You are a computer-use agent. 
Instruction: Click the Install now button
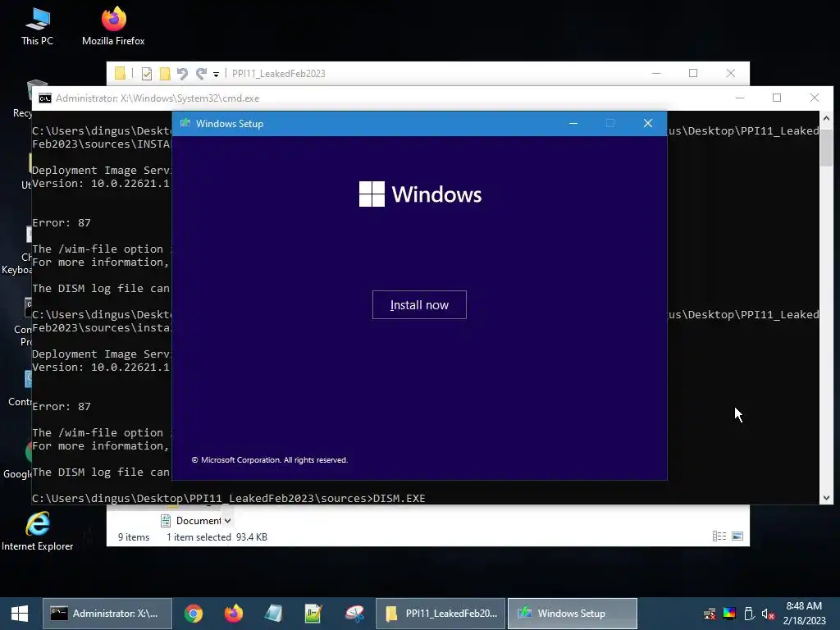[419, 305]
